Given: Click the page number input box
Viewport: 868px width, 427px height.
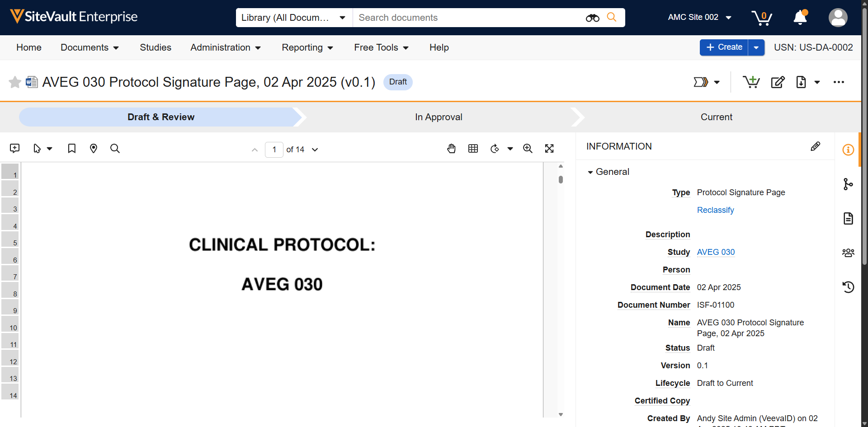Looking at the screenshot, I should (x=274, y=150).
